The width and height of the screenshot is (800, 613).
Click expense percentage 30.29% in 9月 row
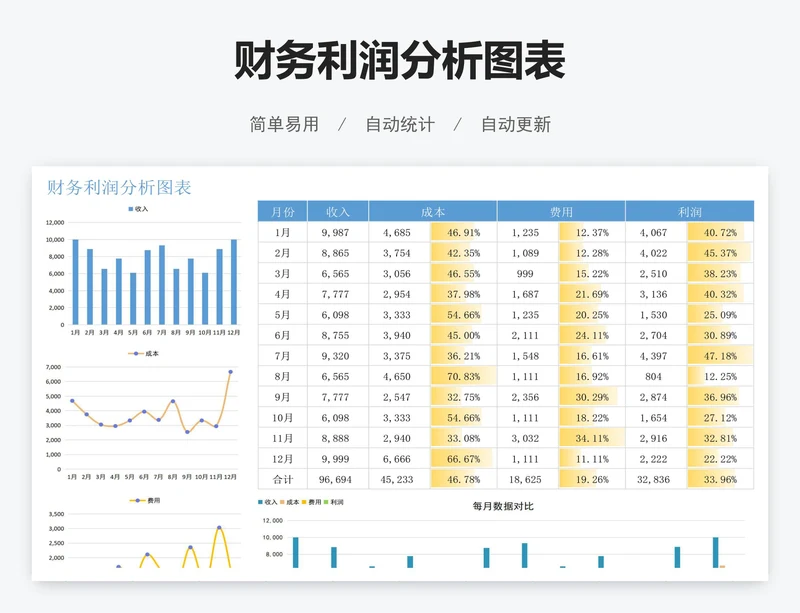[x=592, y=397]
